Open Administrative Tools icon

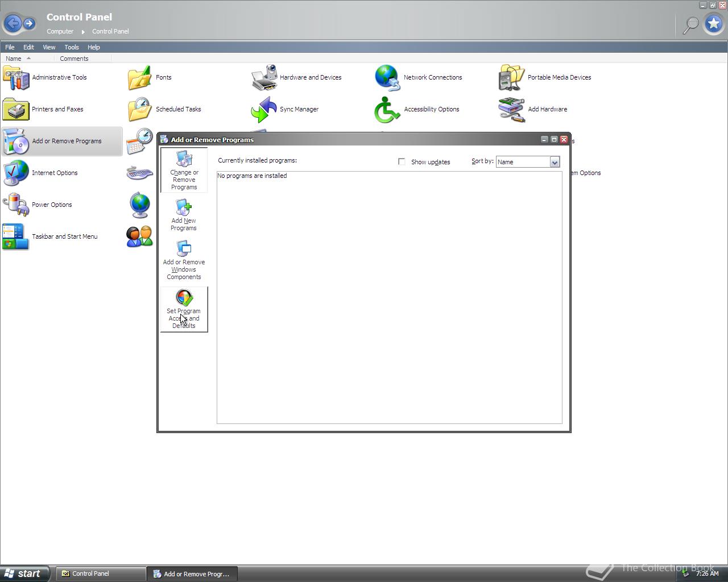pos(16,77)
